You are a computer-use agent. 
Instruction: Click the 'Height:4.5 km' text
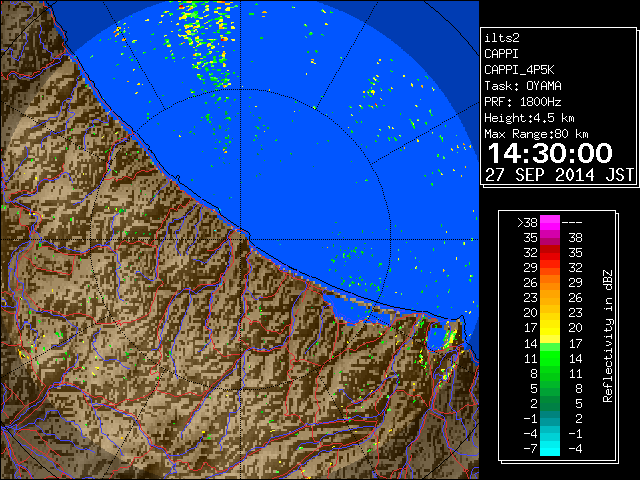pos(529,118)
